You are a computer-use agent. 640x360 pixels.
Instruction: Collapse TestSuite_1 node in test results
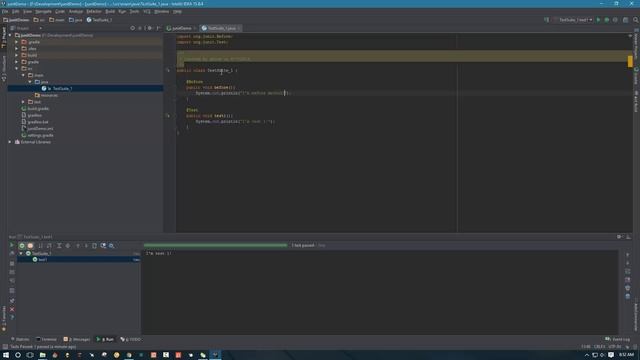coord(21,253)
